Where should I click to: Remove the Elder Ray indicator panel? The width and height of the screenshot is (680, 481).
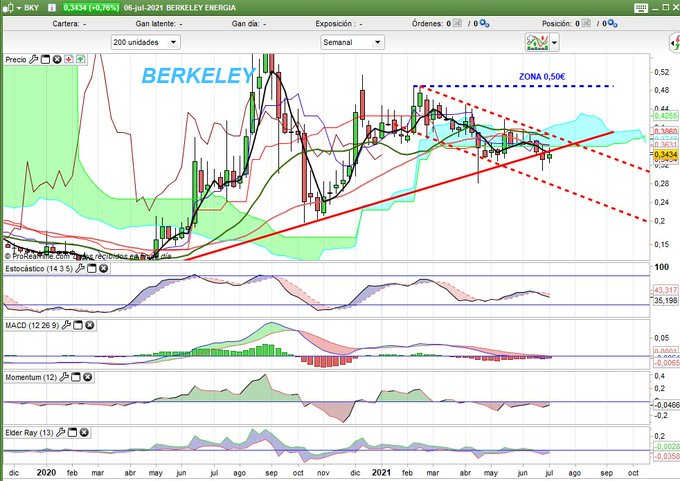point(84,432)
